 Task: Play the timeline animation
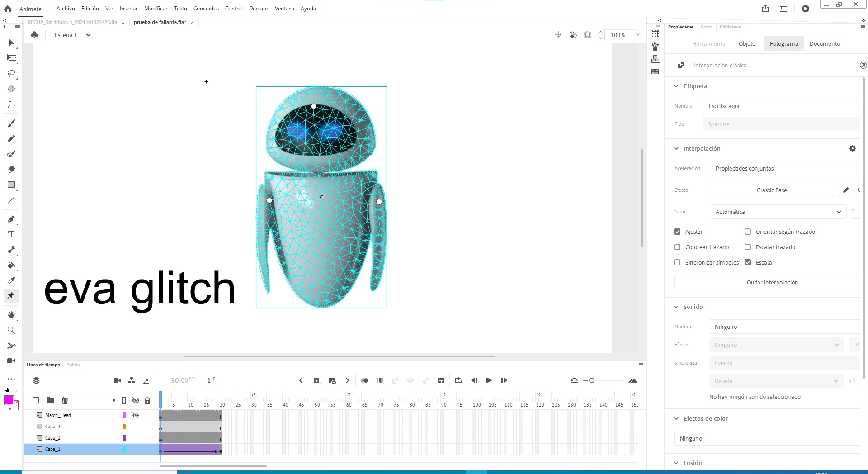click(x=489, y=380)
